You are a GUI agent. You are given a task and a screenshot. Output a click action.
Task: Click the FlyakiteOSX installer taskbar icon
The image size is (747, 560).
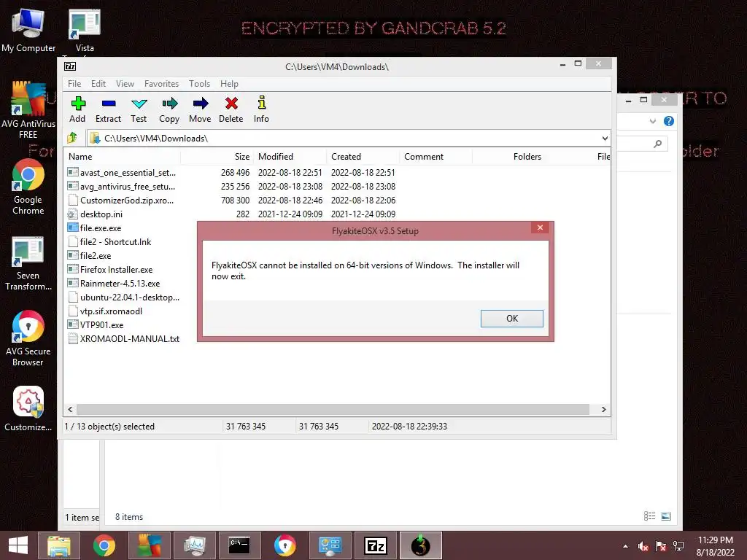421,545
